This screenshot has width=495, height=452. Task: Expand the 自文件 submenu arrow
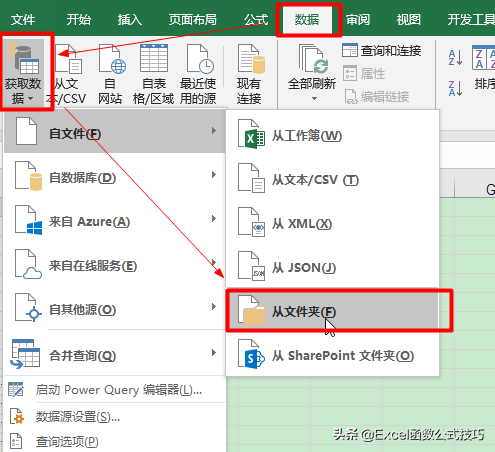(x=214, y=131)
